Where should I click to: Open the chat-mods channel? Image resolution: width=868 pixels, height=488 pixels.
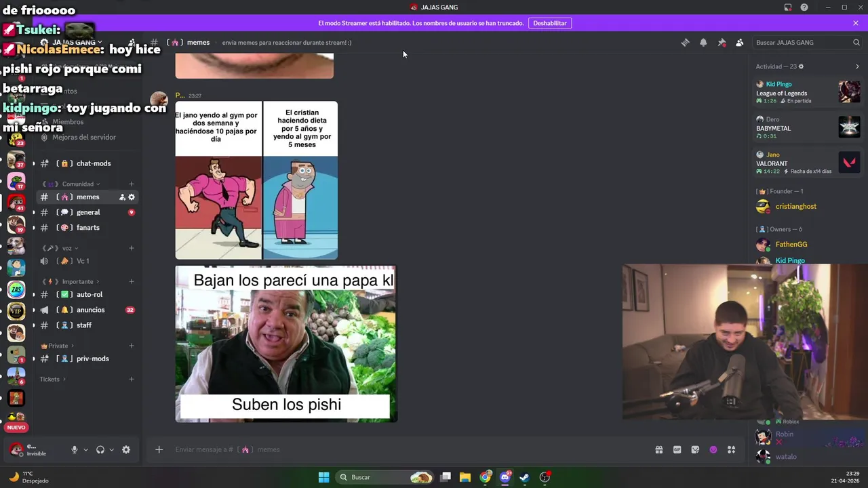tap(87, 163)
